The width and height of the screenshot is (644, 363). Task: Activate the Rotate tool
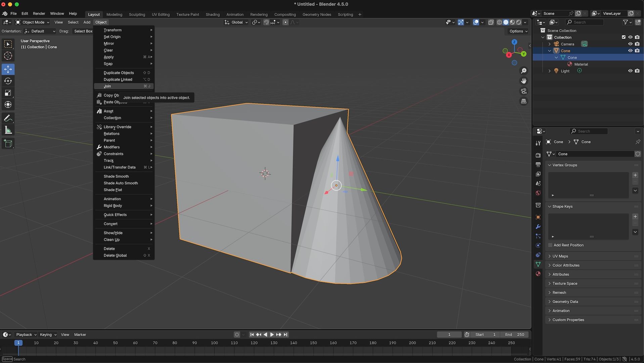pos(8,81)
